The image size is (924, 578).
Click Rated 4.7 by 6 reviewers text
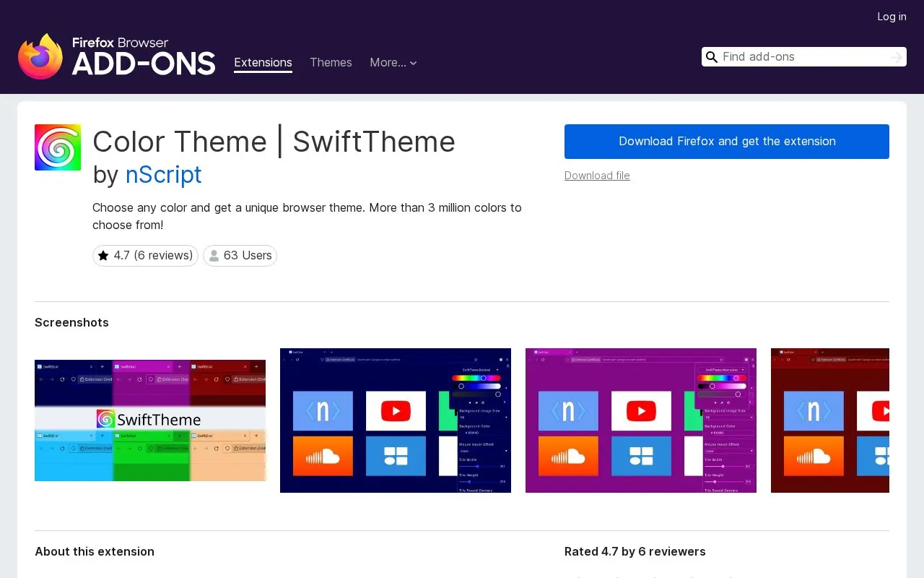tap(635, 551)
